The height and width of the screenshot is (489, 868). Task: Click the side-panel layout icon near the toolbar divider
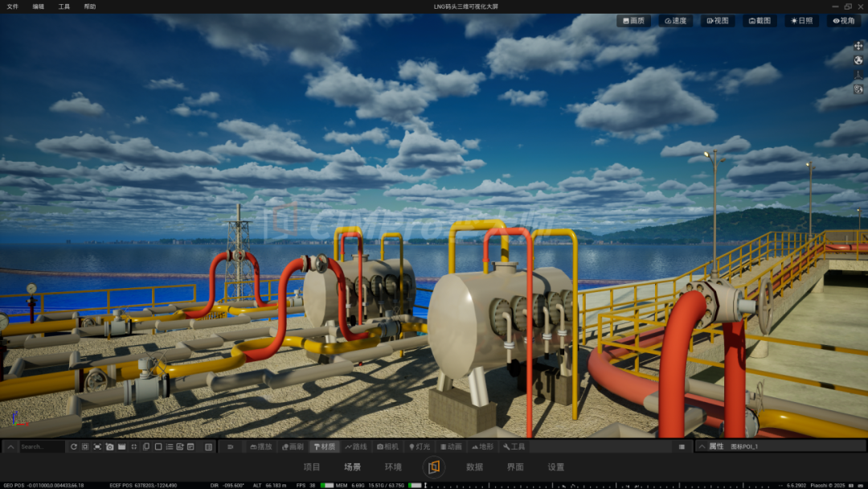coord(209,446)
